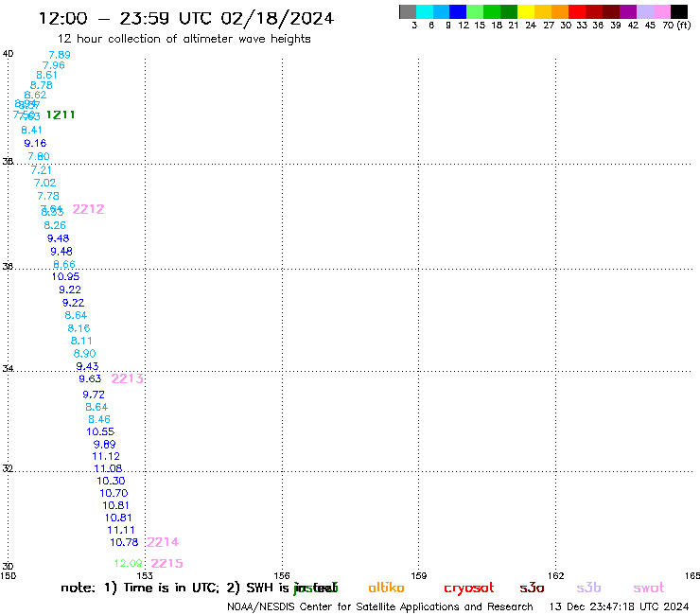The width and height of the screenshot is (700, 615).
Task: Click the wave height value '10.78'
Action: (124, 542)
